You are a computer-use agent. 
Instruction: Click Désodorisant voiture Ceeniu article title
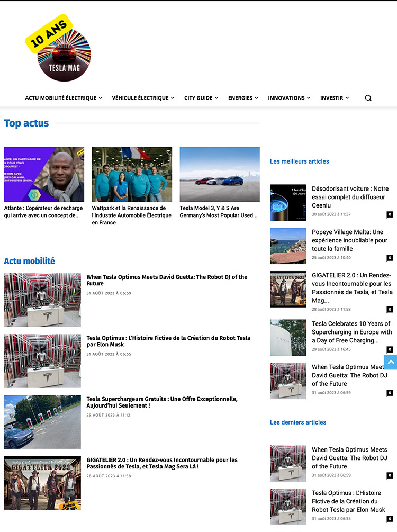350,197
